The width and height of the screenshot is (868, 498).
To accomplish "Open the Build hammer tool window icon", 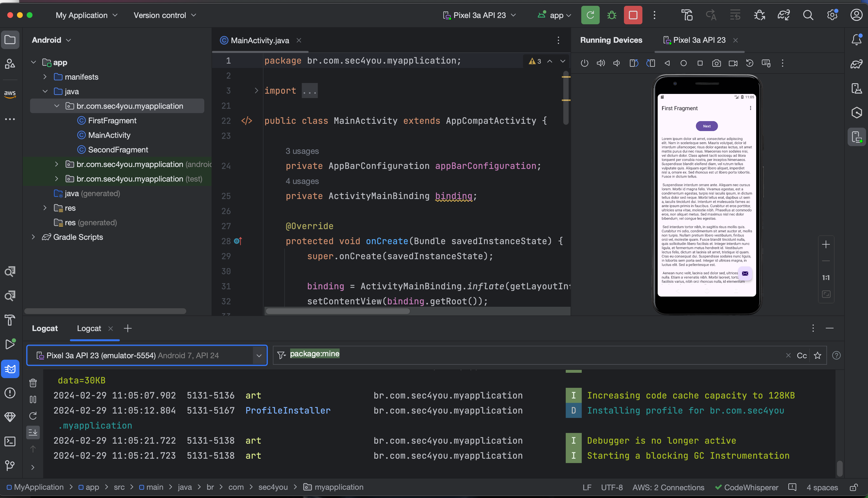I will click(10, 320).
